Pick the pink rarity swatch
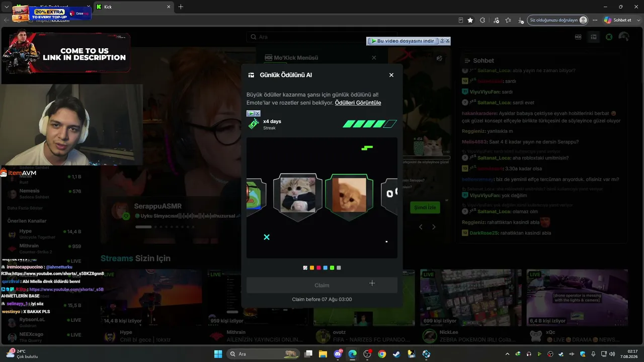 click(318, 268)
